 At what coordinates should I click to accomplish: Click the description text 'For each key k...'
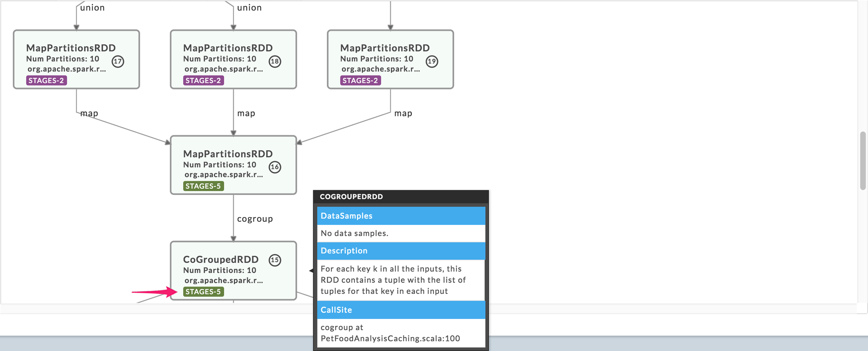[x=393, y=280]
